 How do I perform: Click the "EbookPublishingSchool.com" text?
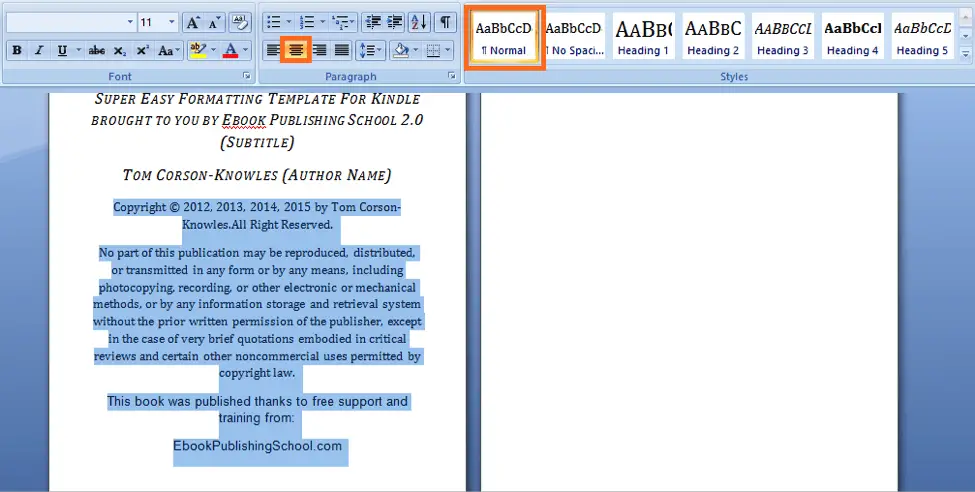[x=257, y=446]
